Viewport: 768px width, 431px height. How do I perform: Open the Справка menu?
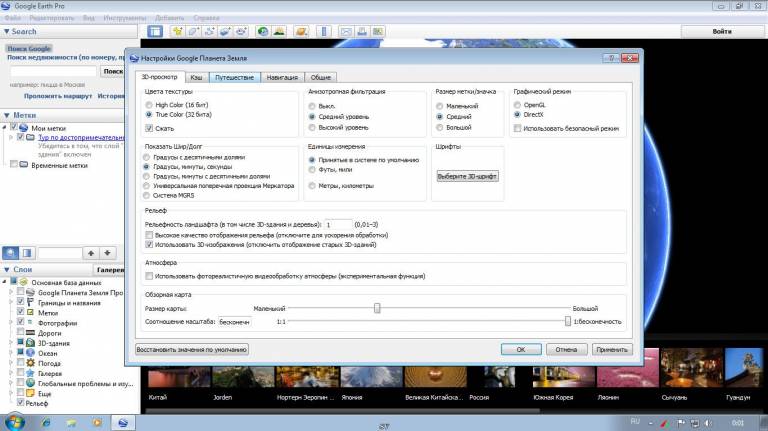[206, 18]
